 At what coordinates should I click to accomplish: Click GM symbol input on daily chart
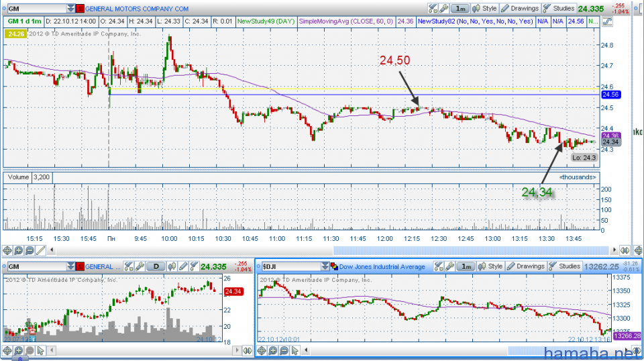coord(37,266)
